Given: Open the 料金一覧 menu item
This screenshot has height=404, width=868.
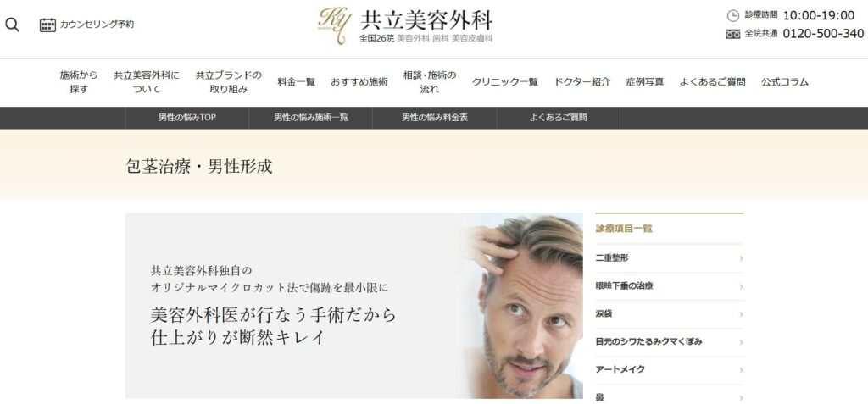Looking at the screenshot, I should pos(296,82).
